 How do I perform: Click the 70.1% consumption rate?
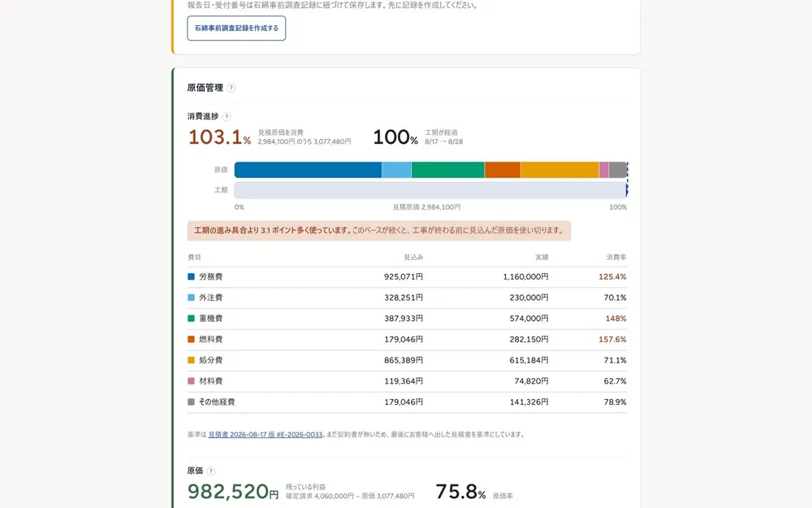tap(615, 297)
